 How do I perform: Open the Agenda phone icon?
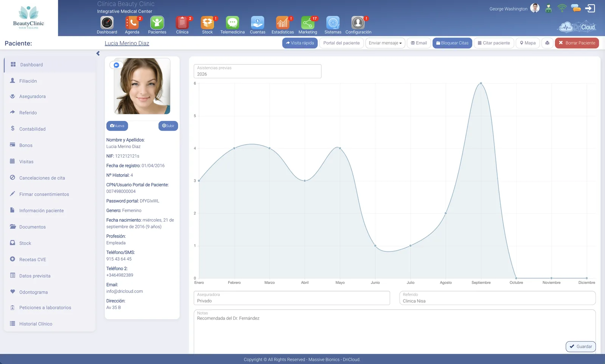[132, 23]
